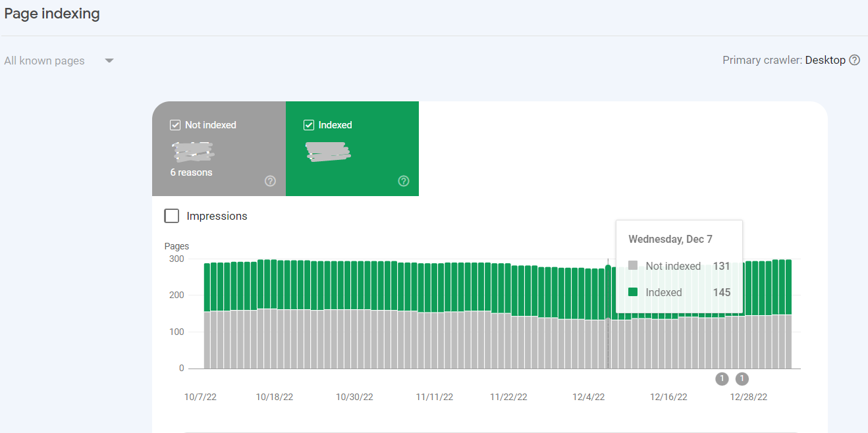Enable the Impressions checkbox
868x433 pixels.
pyautogui.click(x=171, y=216)
